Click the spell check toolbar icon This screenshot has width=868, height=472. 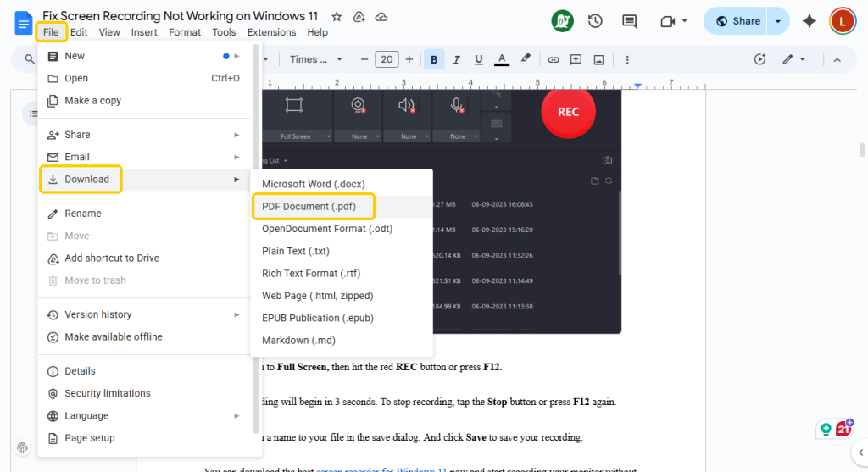[759, 59]
